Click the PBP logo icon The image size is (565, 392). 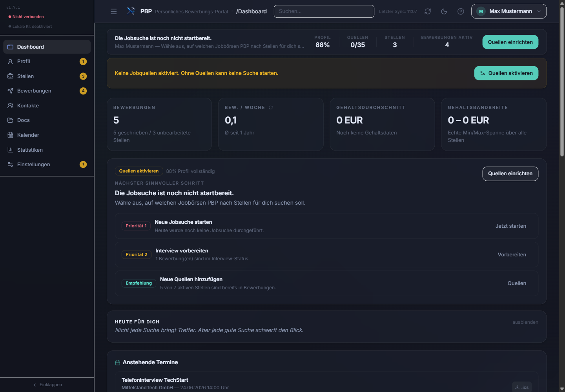tap(131, 11)
